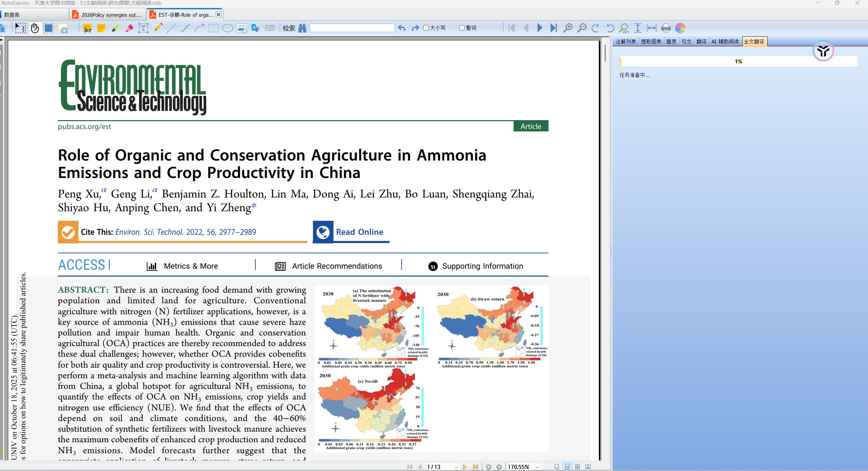
Task: Click the printer icon in toolbar
Action: point(666,28)
